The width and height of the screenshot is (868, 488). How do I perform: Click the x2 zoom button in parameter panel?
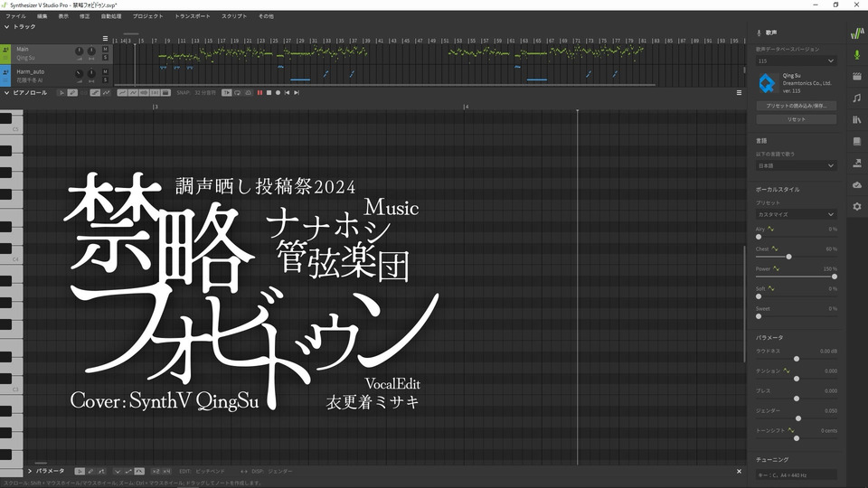pos(156,472)
